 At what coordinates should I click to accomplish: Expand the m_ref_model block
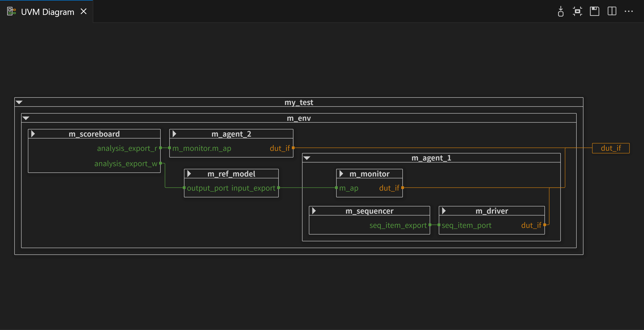point(189,174)
